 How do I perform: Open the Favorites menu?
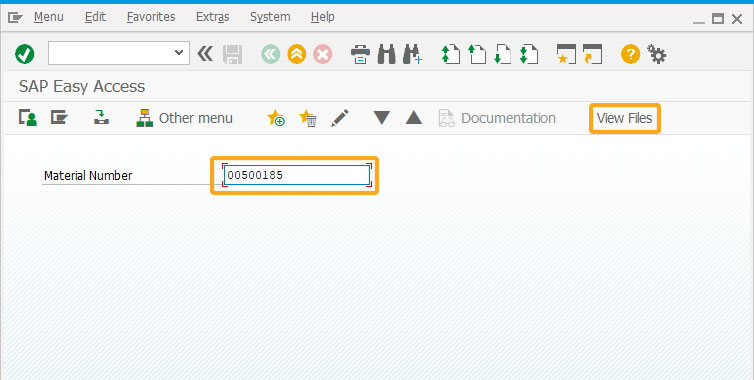pyautogui.click(x=151, y=17)
